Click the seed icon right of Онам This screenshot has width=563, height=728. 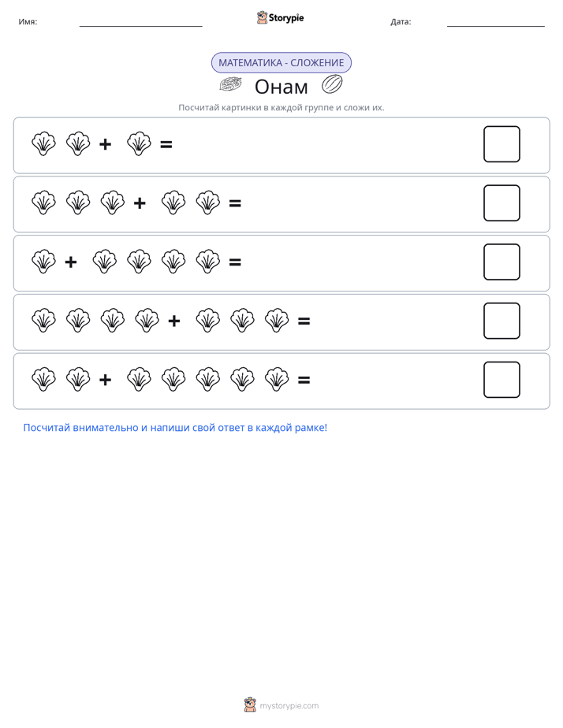point(332,84)
